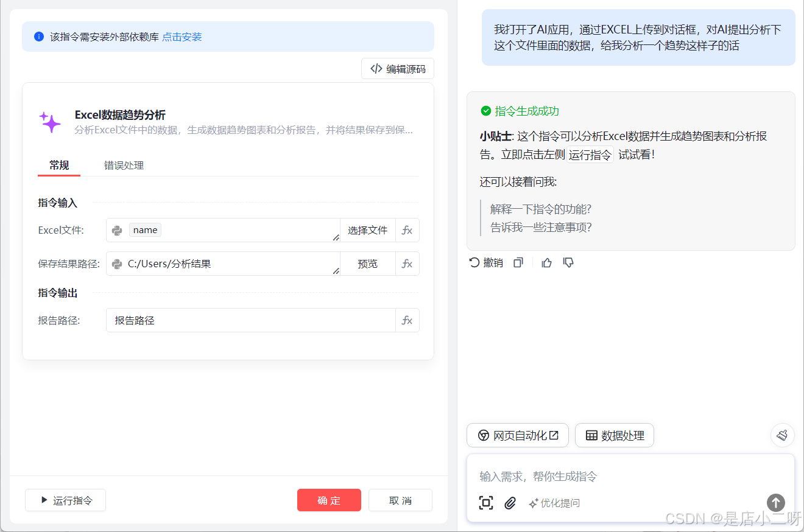
Task: Give a thumbs down to the response
Action: pos(568,262)
